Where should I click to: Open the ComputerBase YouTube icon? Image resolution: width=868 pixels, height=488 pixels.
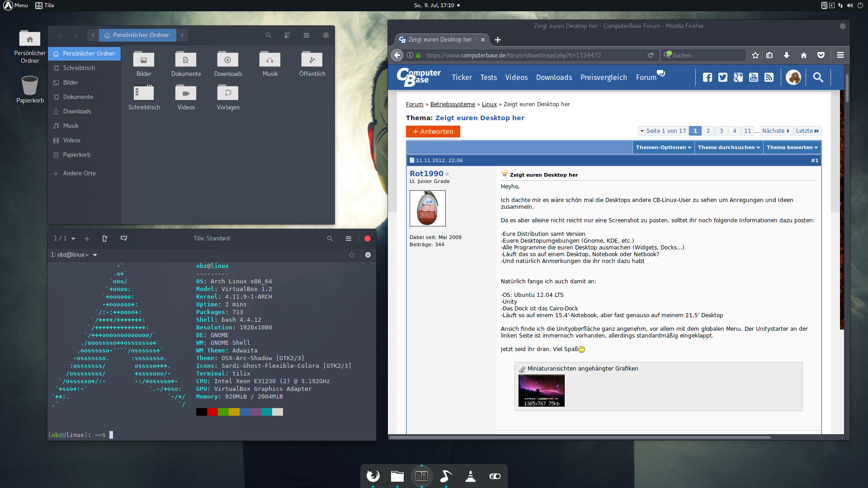[x=754, y=77]
